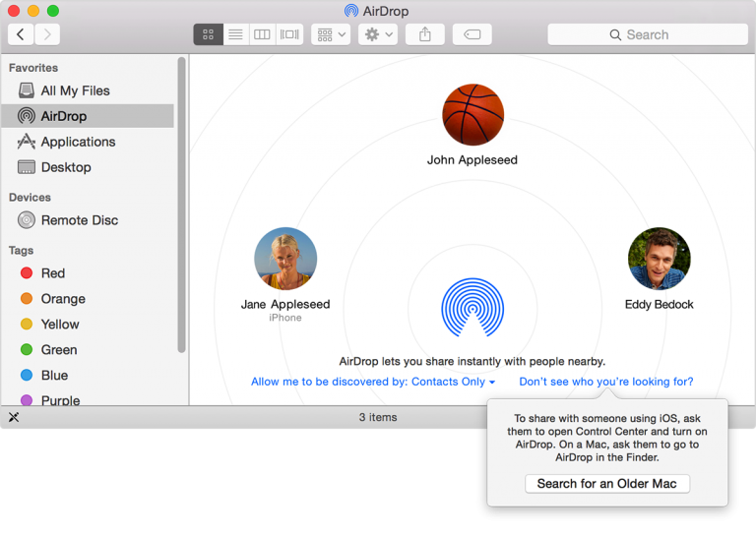Click the sidebar scrollbar
This screenshot has width=756, height=536.
pos(181,206)
